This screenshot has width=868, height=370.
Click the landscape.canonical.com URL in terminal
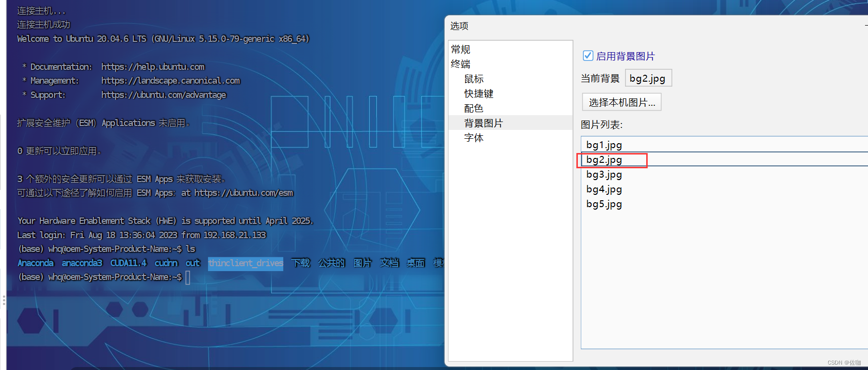click(x=171, y=80)
